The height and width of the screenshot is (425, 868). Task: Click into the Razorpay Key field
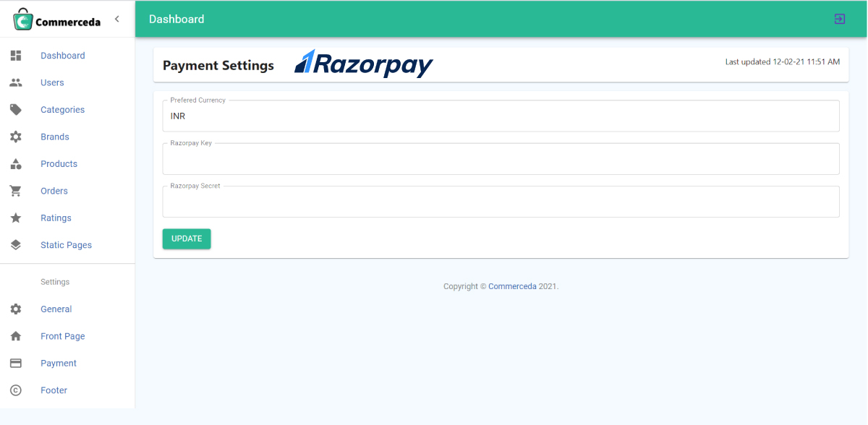point(501,158)
